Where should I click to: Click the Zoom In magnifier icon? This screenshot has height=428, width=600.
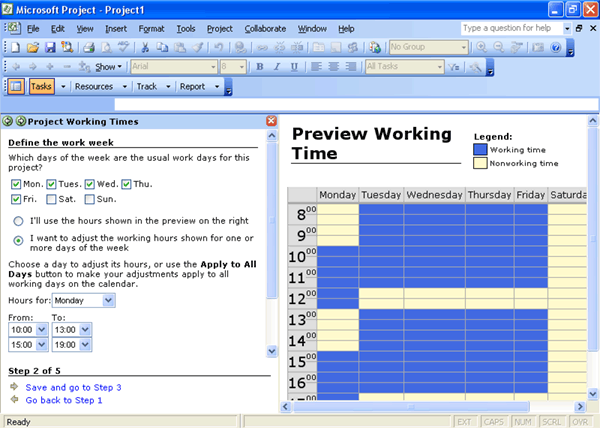point(481,47)
